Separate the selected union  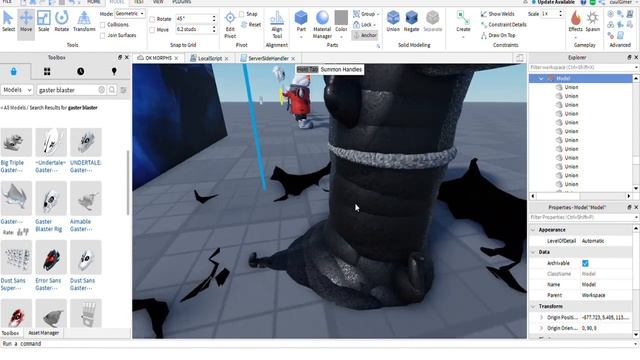[432, 22]
